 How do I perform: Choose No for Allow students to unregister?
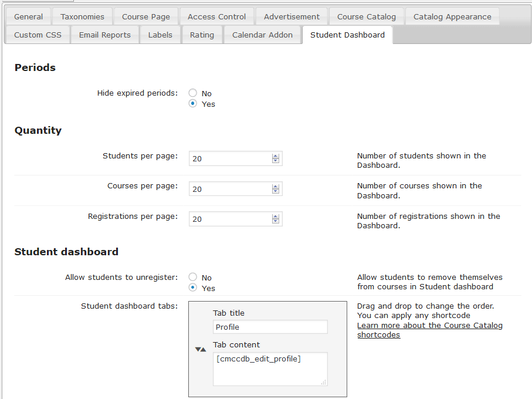(x=193, y=278)
